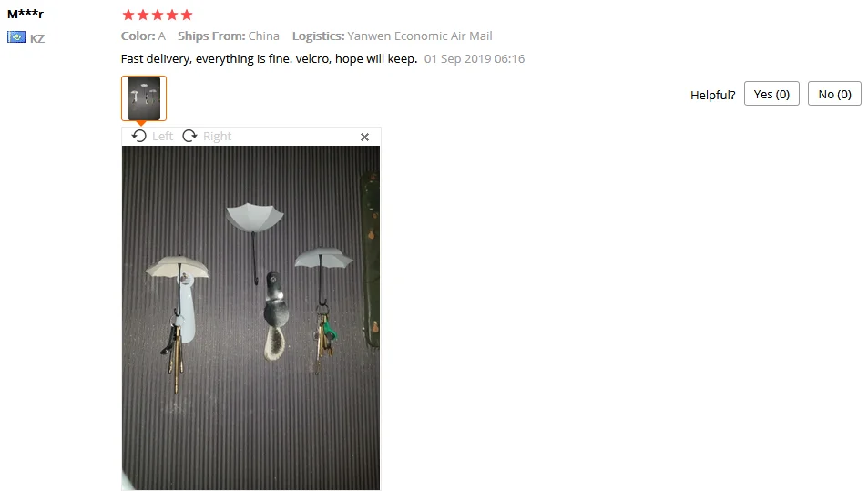Select the "Left" rotate label
This screenshot has width=868, height=491.
[163, 136]
